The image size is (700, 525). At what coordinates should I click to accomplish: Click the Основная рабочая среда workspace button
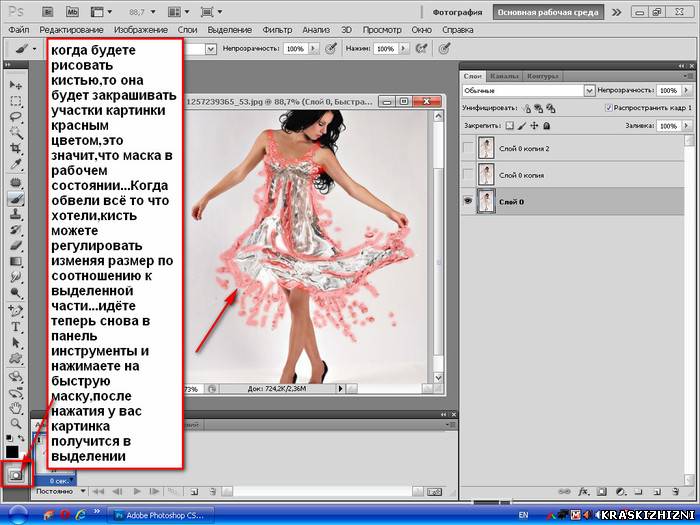click(x=548, y=12)
